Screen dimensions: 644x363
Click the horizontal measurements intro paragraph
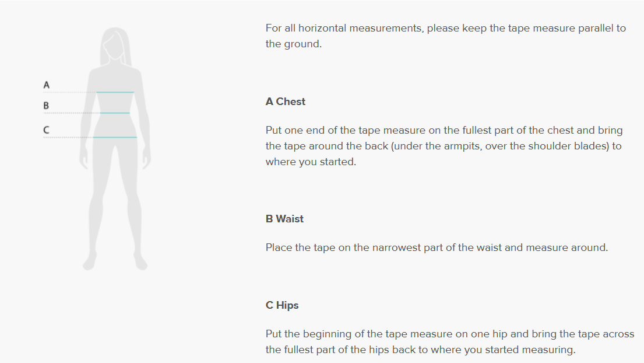tap(445, 36)
